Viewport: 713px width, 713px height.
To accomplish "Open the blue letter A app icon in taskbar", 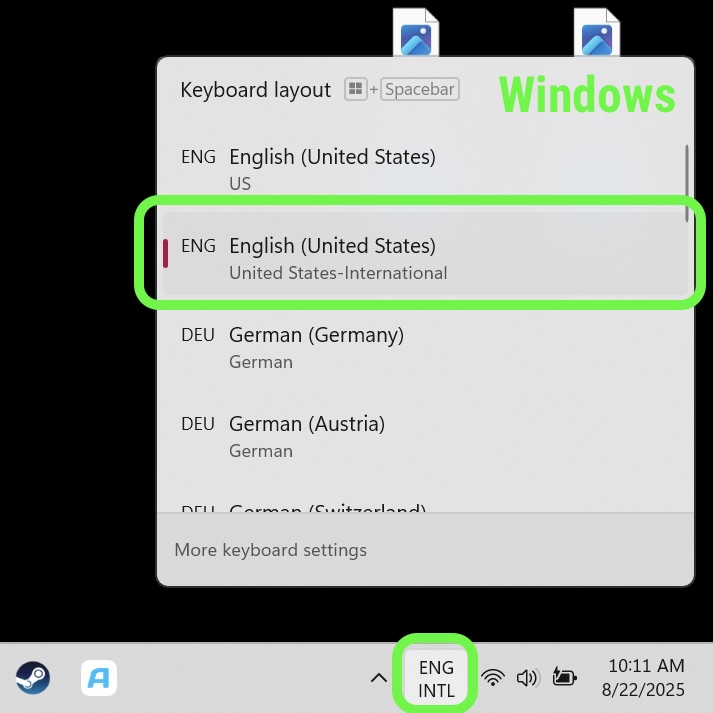I will pos(99,678).
